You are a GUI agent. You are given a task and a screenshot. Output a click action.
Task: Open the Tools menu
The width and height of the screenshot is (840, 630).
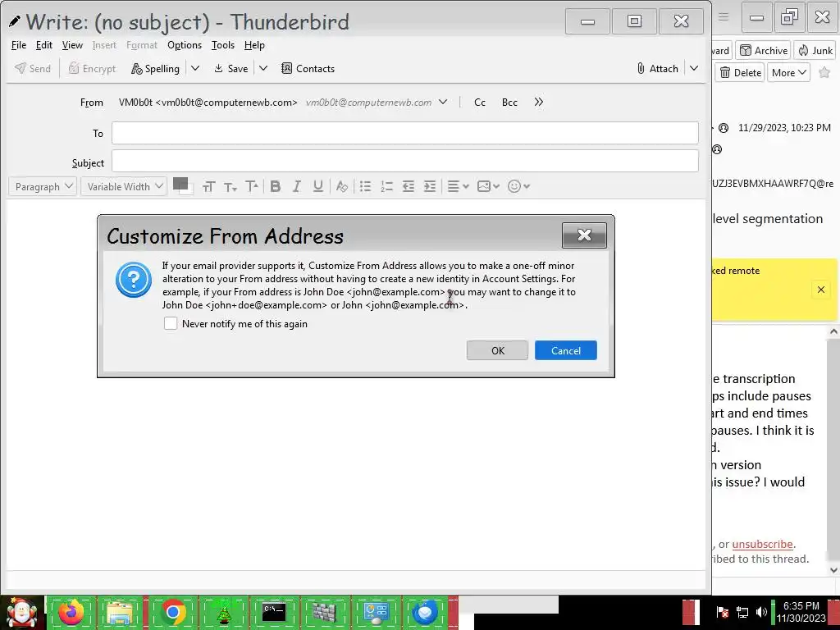(223, 45)
